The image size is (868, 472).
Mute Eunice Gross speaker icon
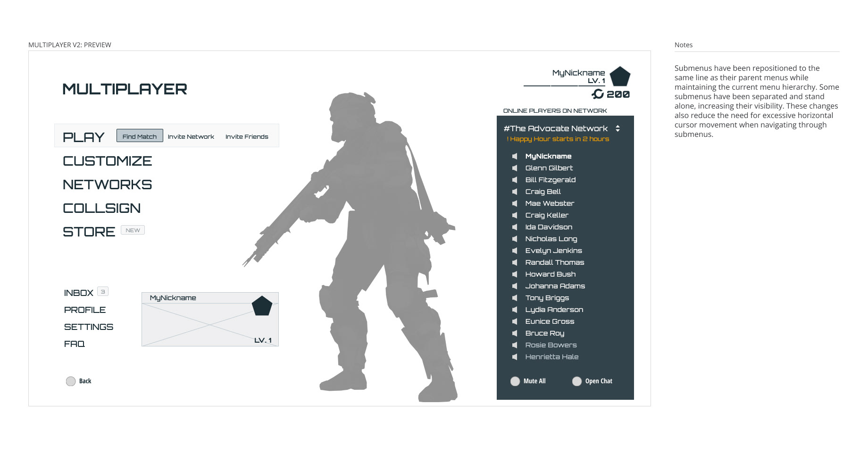tap(515, 321)
